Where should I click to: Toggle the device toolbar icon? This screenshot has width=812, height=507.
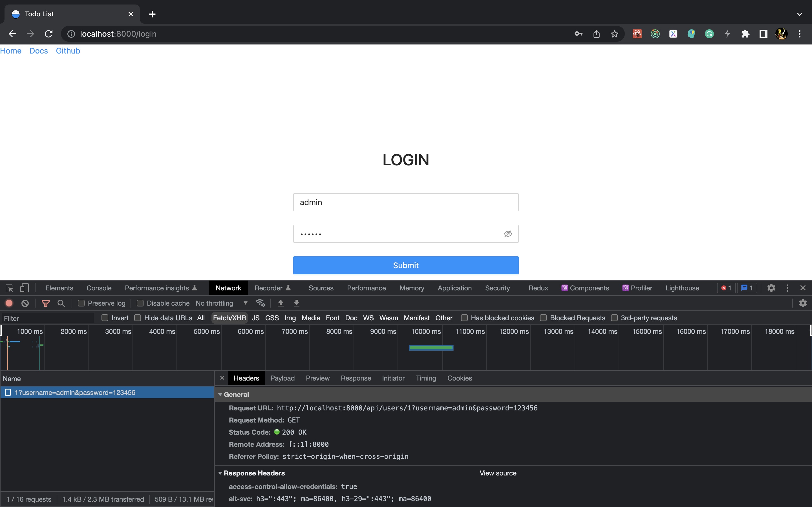pyautogui.click(x=24, y=288)
